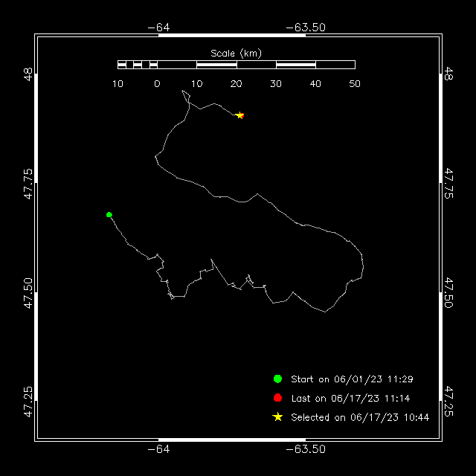
Task: Click the left '47.25' latitude label
Action: point(28,402)
